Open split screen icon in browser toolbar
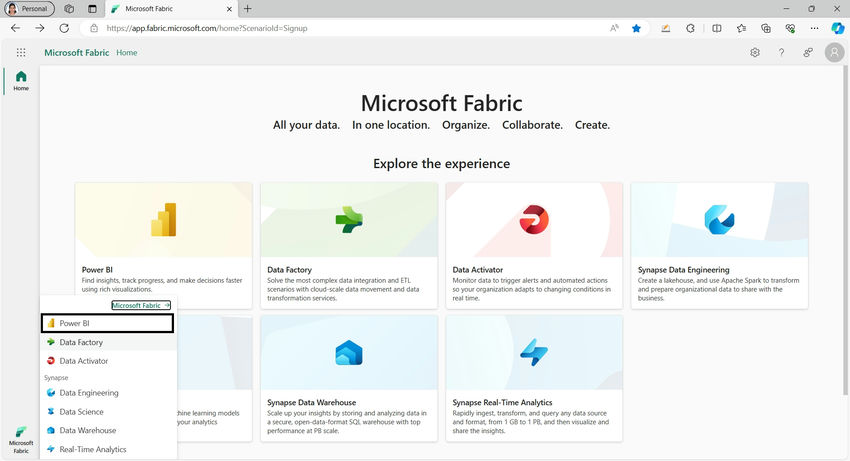Image resolution: width=850 pixels, height=461 pixels. click(x=717, y=28)
